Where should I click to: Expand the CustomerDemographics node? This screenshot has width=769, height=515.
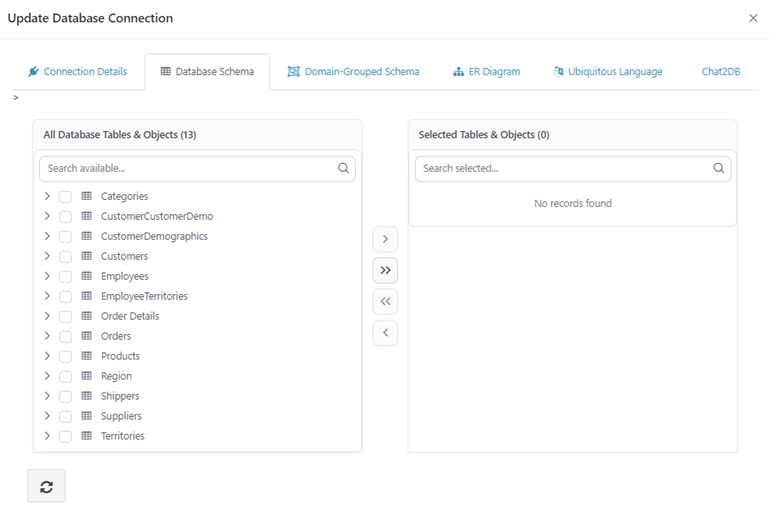tap(47, 235)
